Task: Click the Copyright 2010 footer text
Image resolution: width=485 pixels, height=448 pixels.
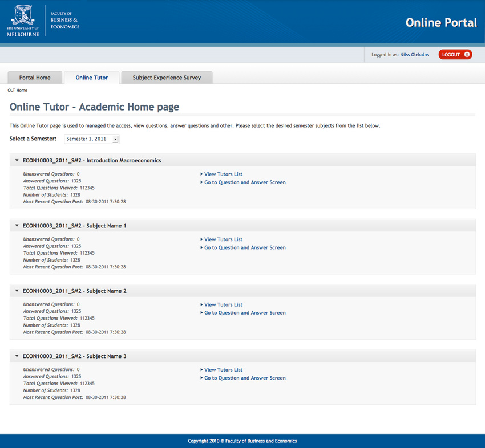Action: [242, 441]
